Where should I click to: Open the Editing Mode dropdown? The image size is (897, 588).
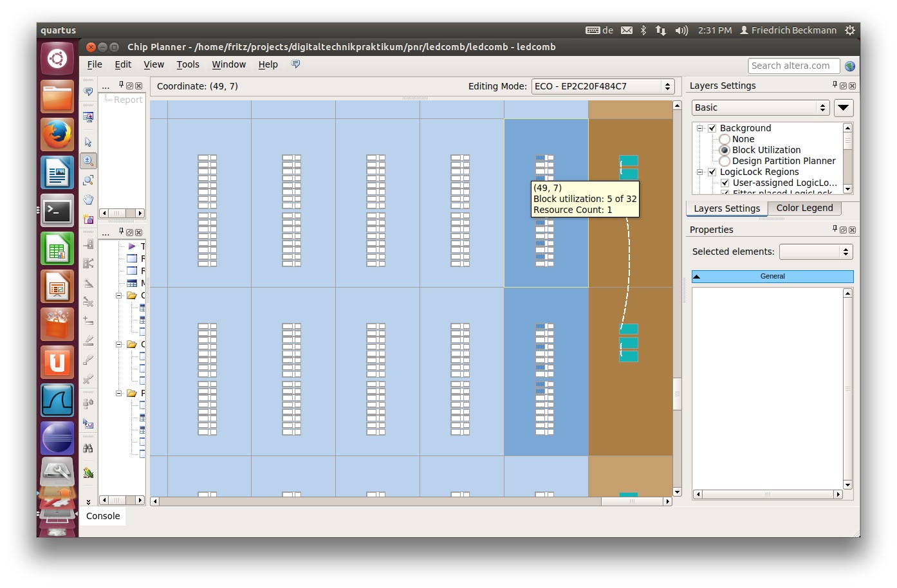(x=602, y=86)
